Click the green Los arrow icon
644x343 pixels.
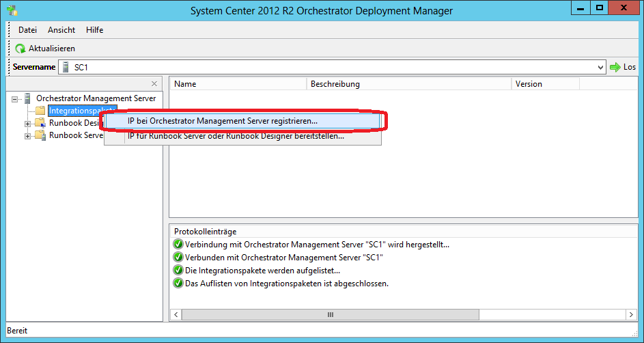[615, 68]
